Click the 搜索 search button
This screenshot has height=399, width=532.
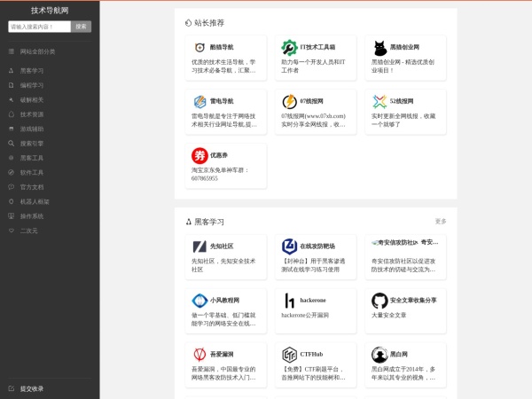coord(81,27)
